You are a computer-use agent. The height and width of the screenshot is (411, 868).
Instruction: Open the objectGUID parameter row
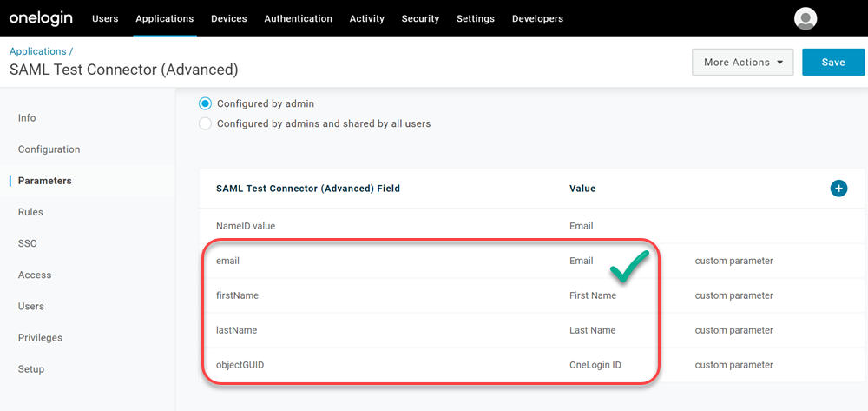click(x=240, y=365)
